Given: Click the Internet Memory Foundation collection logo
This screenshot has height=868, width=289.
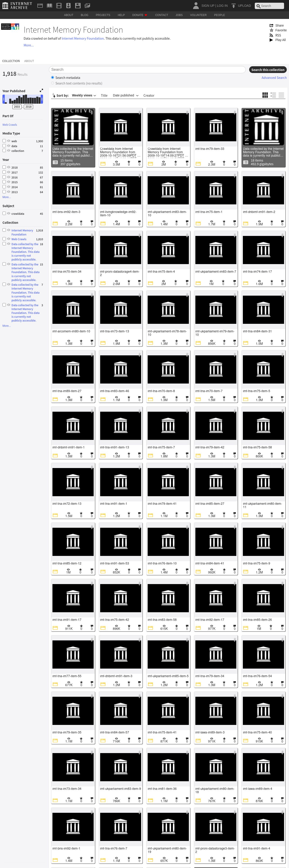Looking at the screenshot, I should [x=10, y=27].
